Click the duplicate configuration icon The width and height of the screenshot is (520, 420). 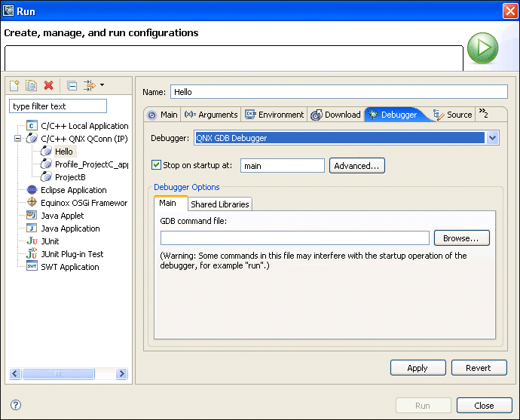pos(32,86)
